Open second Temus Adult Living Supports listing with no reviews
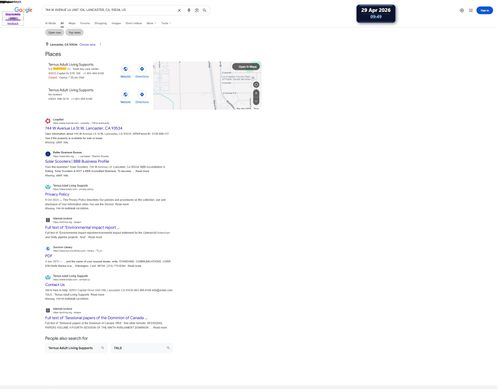The width and height of the screenshot is (500, 389). [71, 90]
